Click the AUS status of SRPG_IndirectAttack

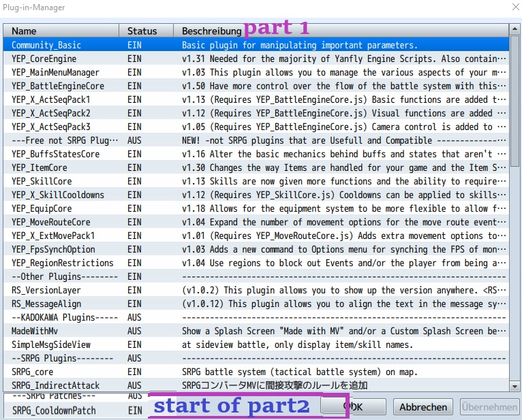point(134,385)
